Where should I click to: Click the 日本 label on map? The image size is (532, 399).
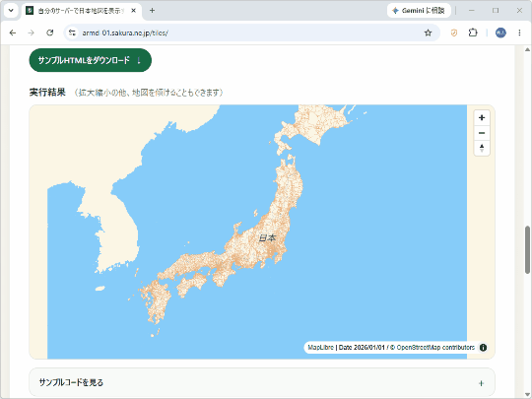click(267, 237)
